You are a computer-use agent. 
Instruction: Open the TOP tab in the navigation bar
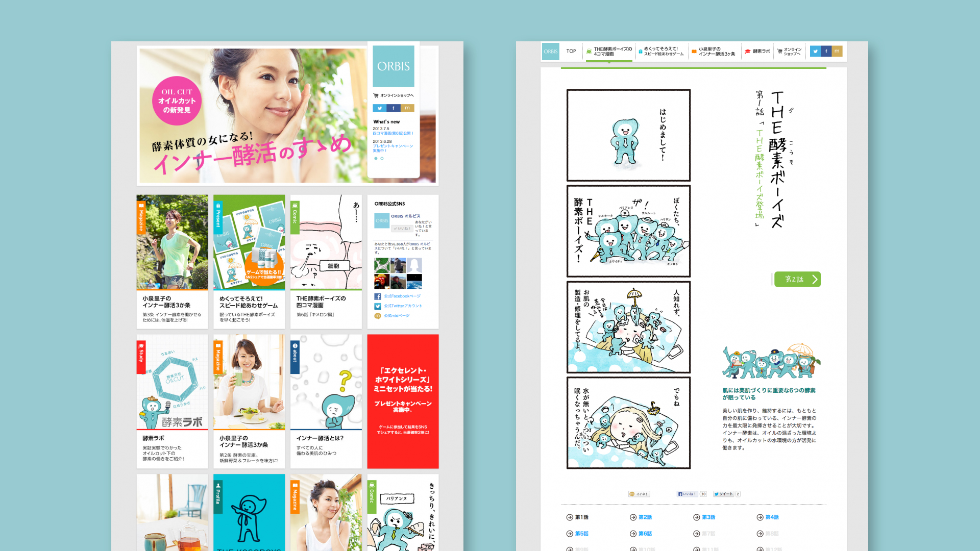point(571,51)
